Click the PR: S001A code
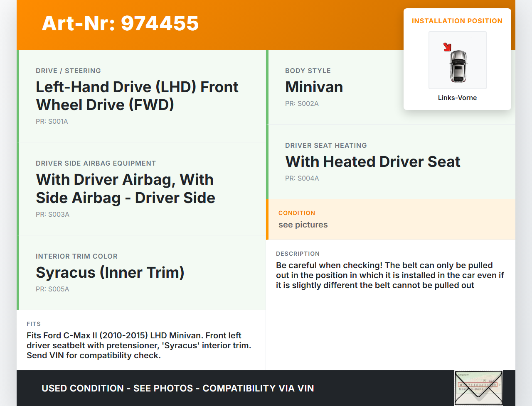The width and height of the screenshot is (532, 406). click(52, 122)
